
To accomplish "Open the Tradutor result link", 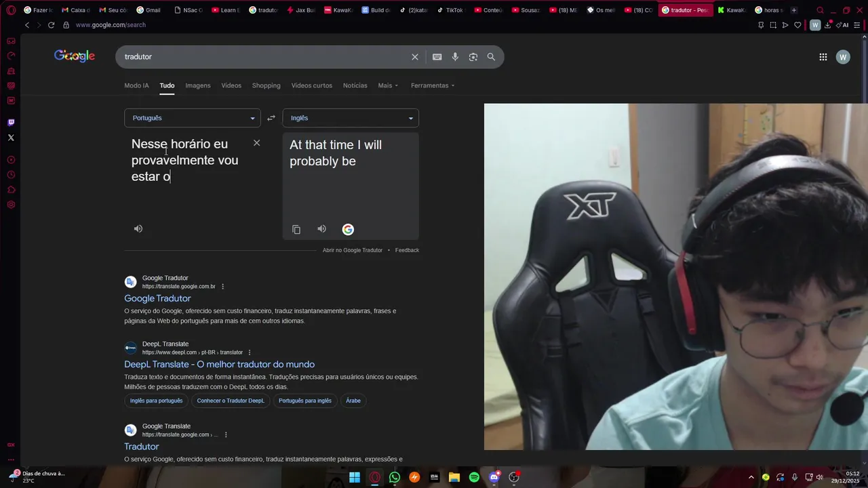I will 142,447.
